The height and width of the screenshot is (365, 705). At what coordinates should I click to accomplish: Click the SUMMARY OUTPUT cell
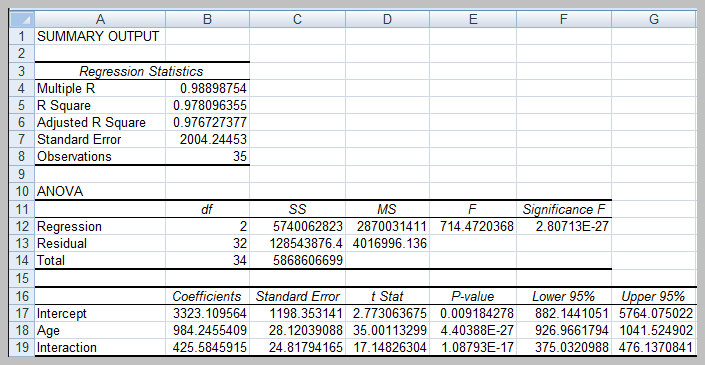[x=100, y=36]
